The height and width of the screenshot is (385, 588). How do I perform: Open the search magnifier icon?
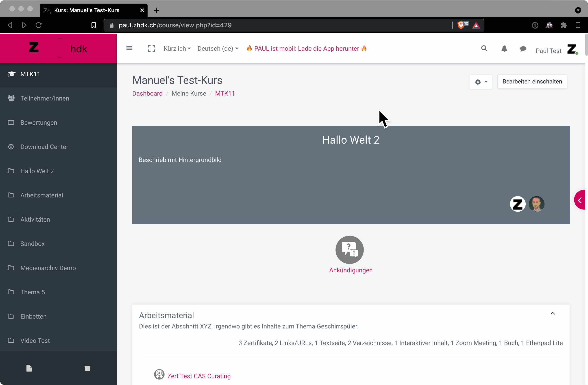(x=484, y=48)
